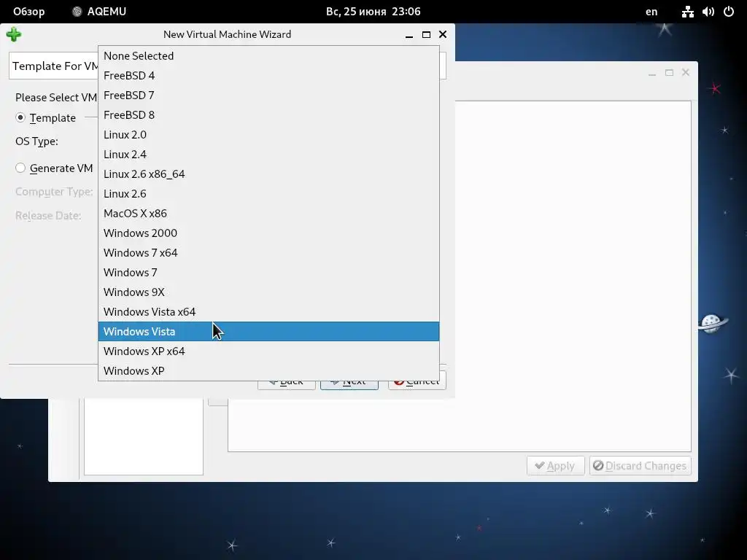747x560 pixels.
Task: Minimize the background AQEMU main window
Action: [x=652, y=73]
